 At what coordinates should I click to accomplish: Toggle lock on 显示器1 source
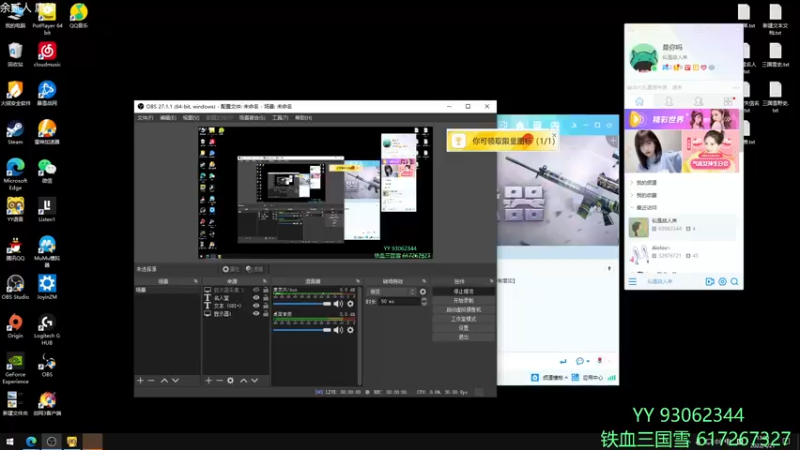click(265, 314)
